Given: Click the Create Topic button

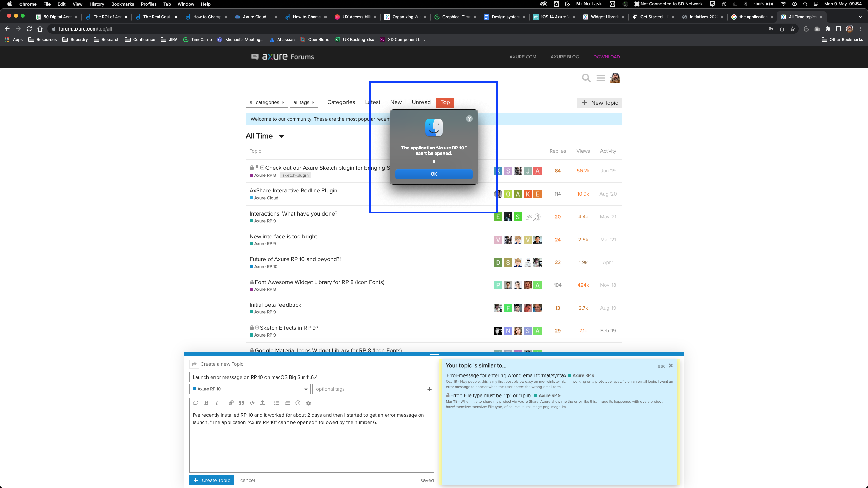Looking at the screenshot, I should (212, 480).
